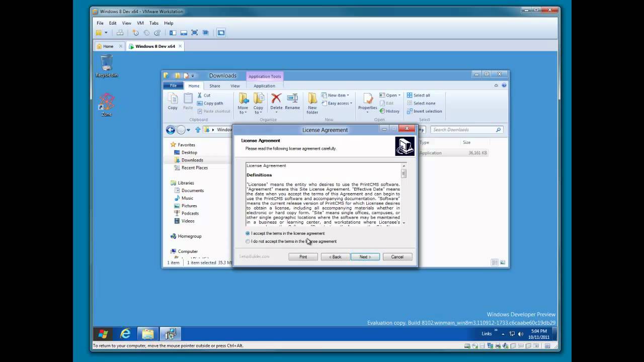Image resolution: width=644 pixels, height=362 pixels.
Task: Select the Zune desktop shortcut icon
Action: [107, 105]
